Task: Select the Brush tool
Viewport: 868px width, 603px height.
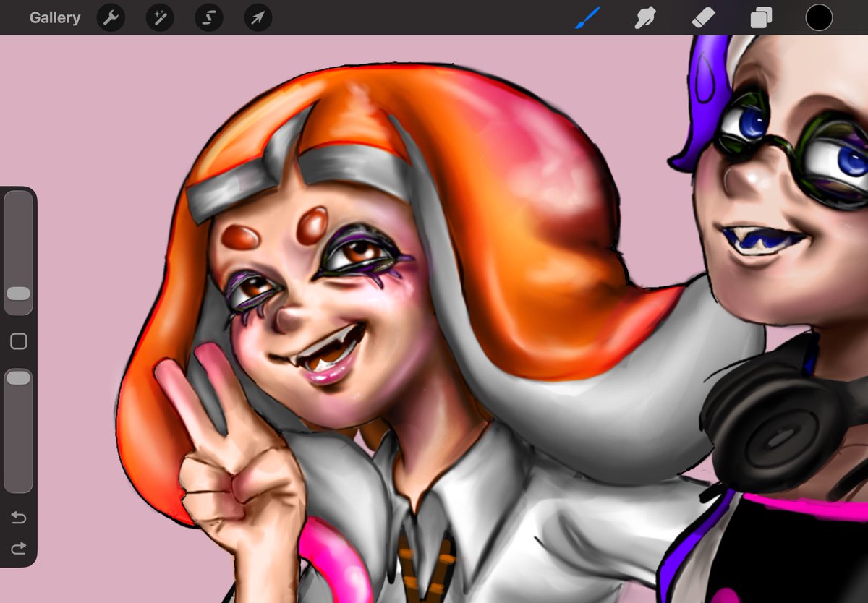Action: [587, 18]
